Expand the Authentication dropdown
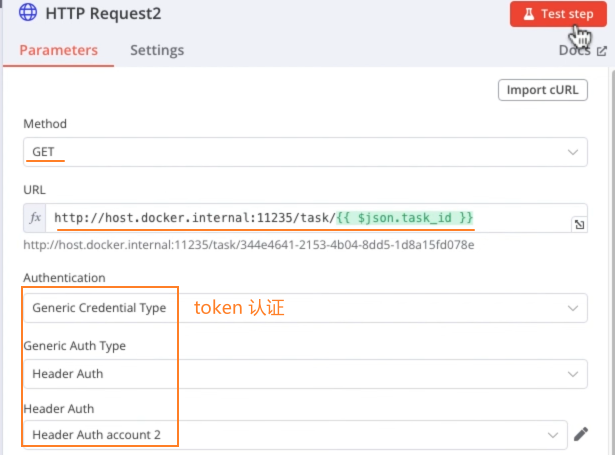This screenshot has height=455, width=615. click(300, 308)
